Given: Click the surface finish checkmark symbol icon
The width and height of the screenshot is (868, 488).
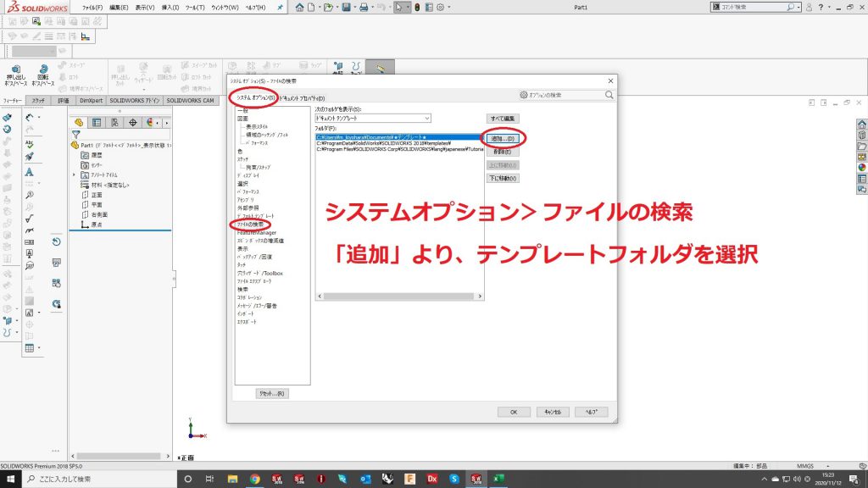Looking at the screenshot, I should coord(30,219).
